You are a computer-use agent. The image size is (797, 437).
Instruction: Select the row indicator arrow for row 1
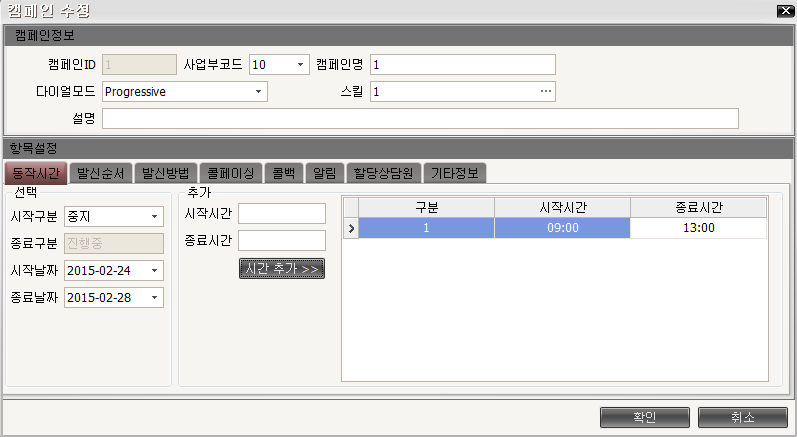[x=351, y=228]
